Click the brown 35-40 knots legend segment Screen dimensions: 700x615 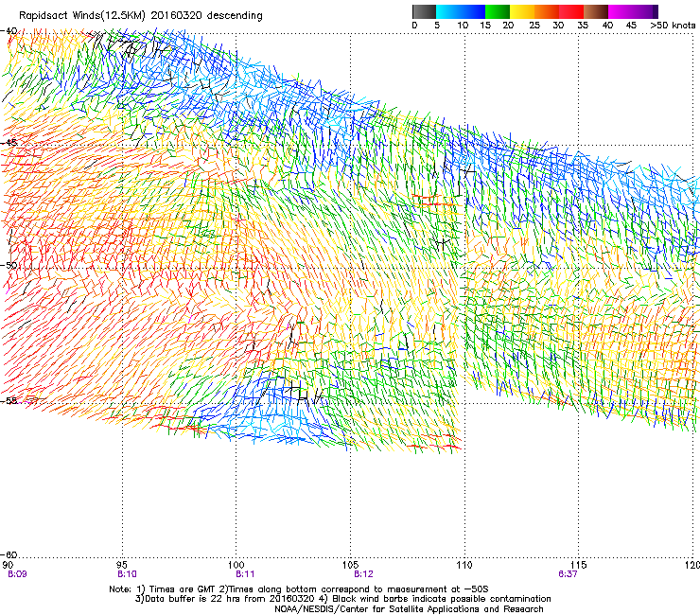click(596, 11)
